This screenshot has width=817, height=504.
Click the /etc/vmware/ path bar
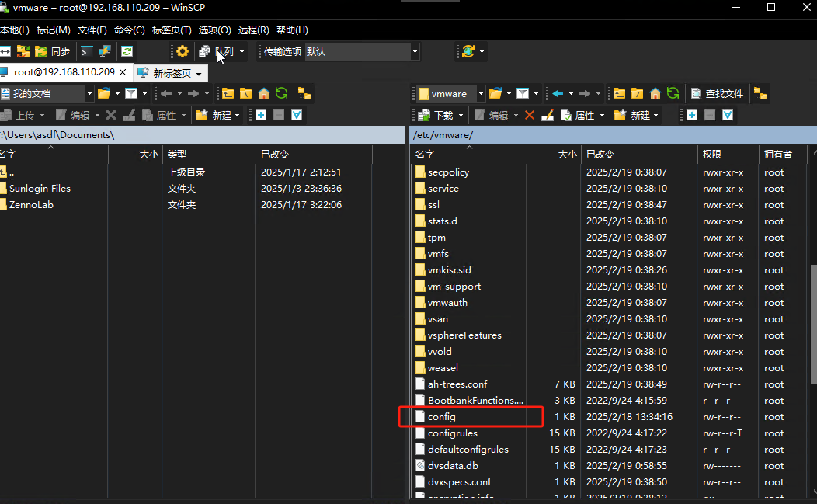[x=613, y=135]
